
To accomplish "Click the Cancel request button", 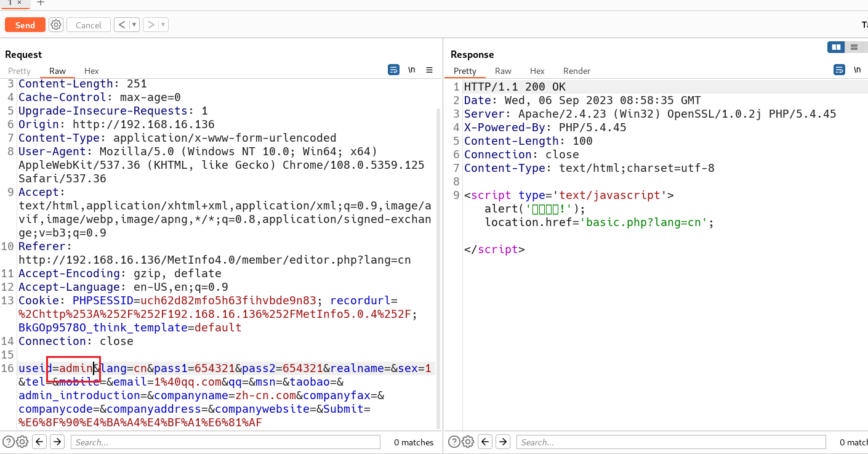I will coord(89,25).
